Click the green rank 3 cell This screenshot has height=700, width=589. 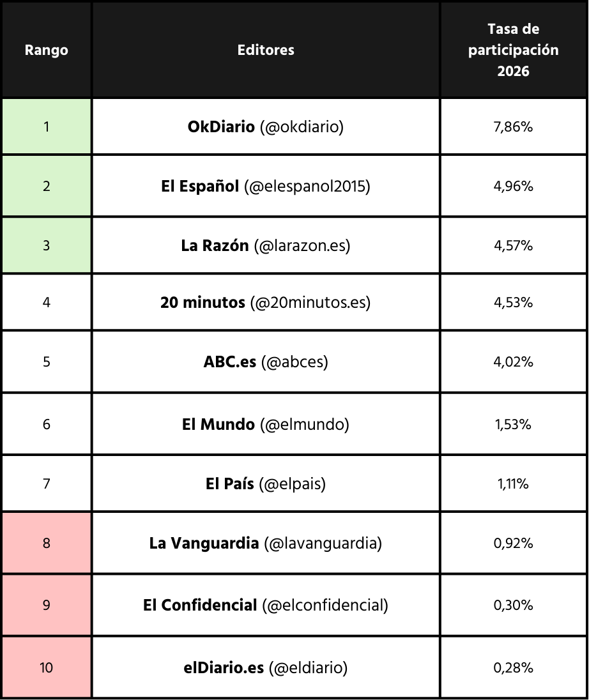(x=47, y=246)
